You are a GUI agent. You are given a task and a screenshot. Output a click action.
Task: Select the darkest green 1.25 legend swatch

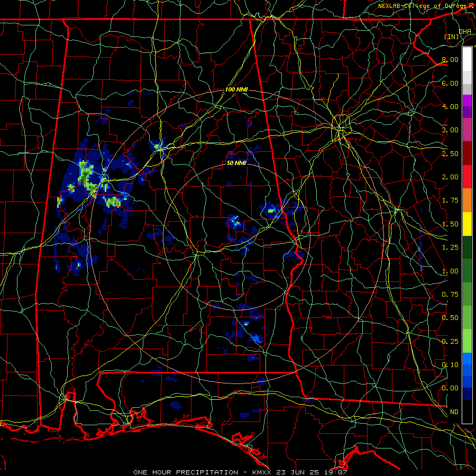pyautogui.click(x=467, y=247)
